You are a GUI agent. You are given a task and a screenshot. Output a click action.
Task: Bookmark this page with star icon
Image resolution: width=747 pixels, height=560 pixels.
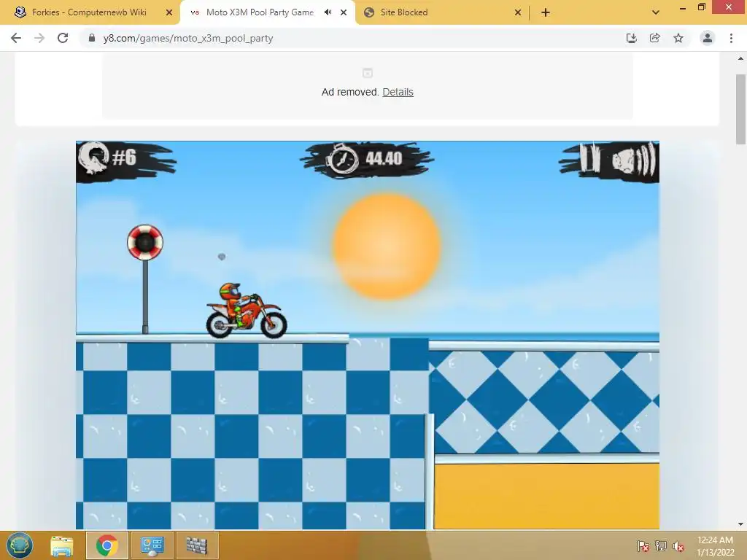click(x=678, y=38)
